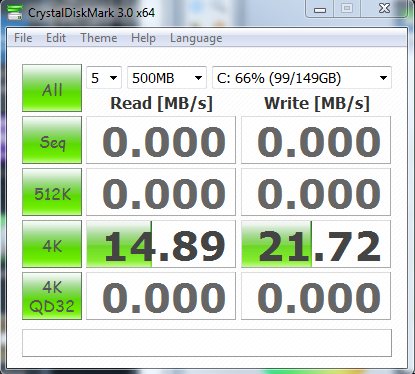The height and width of the screenshot is (374, 415).
Task: Start the 4K benchmark test
Action: pyautogui.click(x=52, y=244)
